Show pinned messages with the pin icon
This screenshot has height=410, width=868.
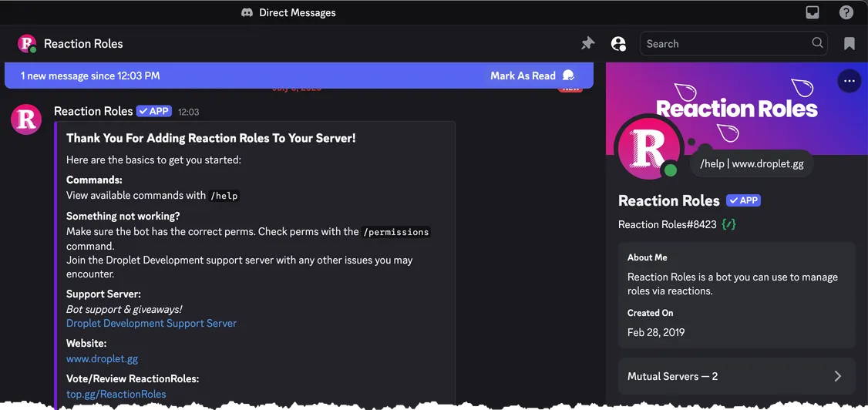[x=587, y=43]
